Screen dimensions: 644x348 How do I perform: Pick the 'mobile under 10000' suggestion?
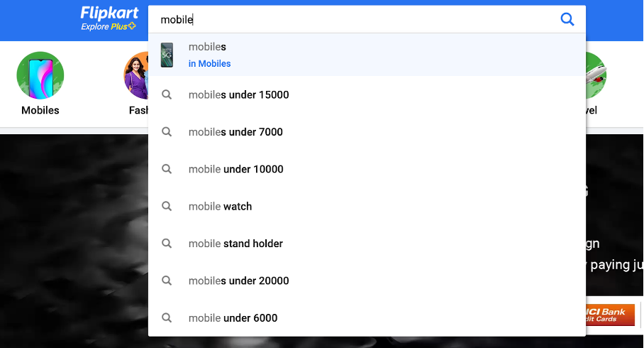235,169
